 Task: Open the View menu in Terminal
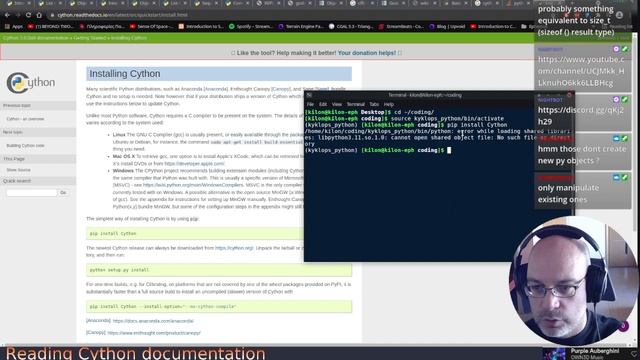[337, 104]
